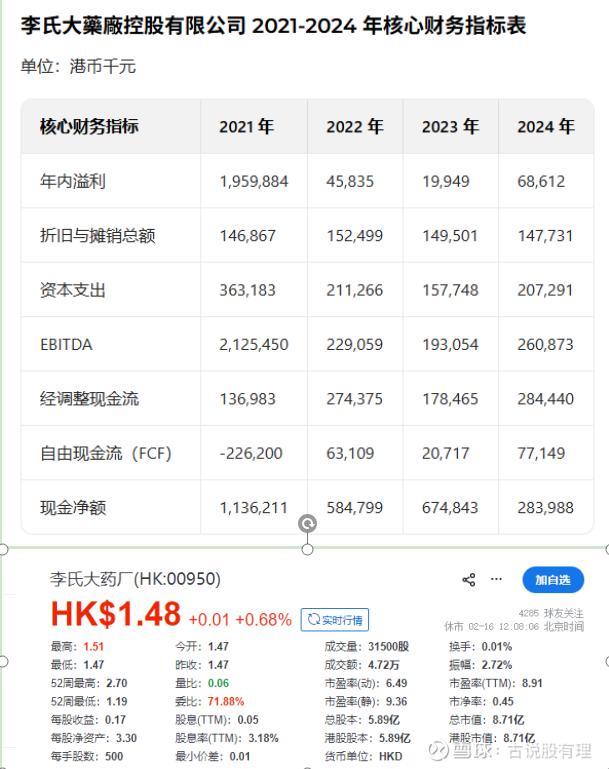Click the 现金净额 row label
The width and height of the screenshot is (609, 769).
tap(73, 508)
